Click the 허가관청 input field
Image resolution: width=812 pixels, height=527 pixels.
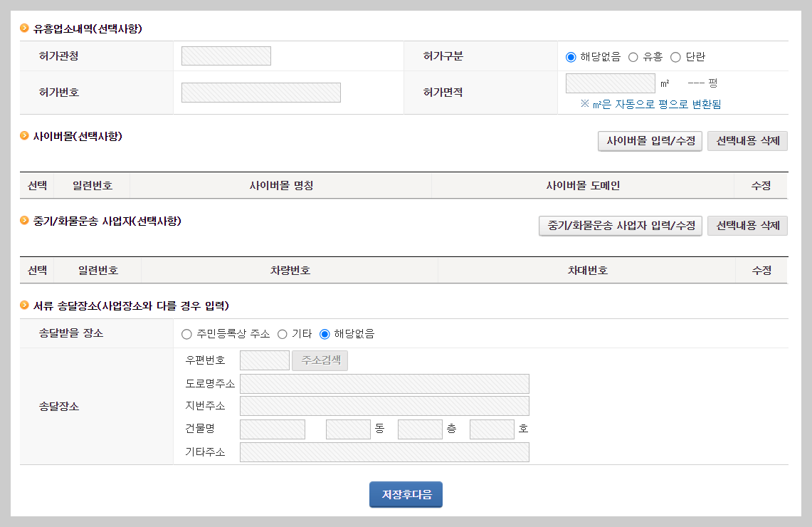[226, 56]
